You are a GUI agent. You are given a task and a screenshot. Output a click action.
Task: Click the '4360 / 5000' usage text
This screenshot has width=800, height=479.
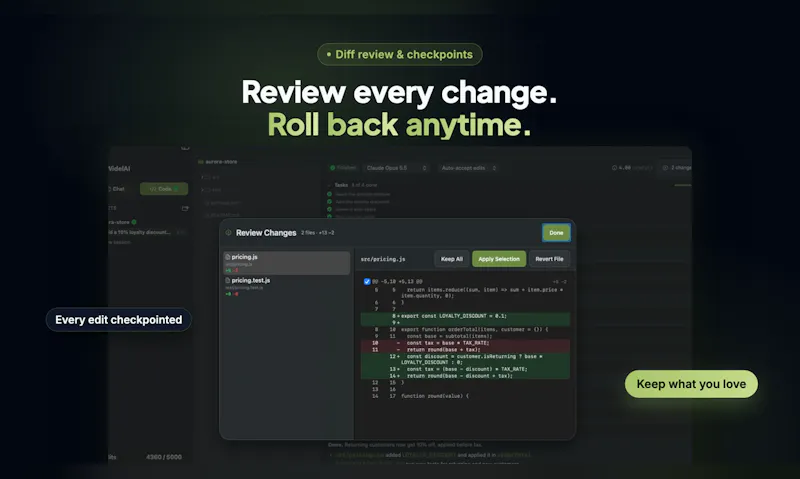point(164,457)
